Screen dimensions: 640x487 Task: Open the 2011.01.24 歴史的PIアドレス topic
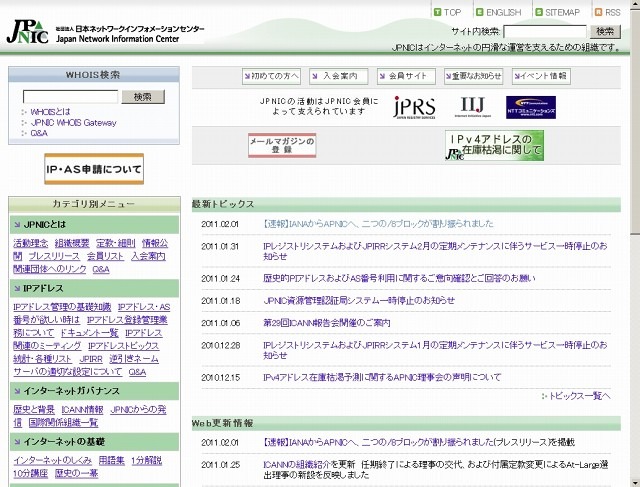click(399, 278)
